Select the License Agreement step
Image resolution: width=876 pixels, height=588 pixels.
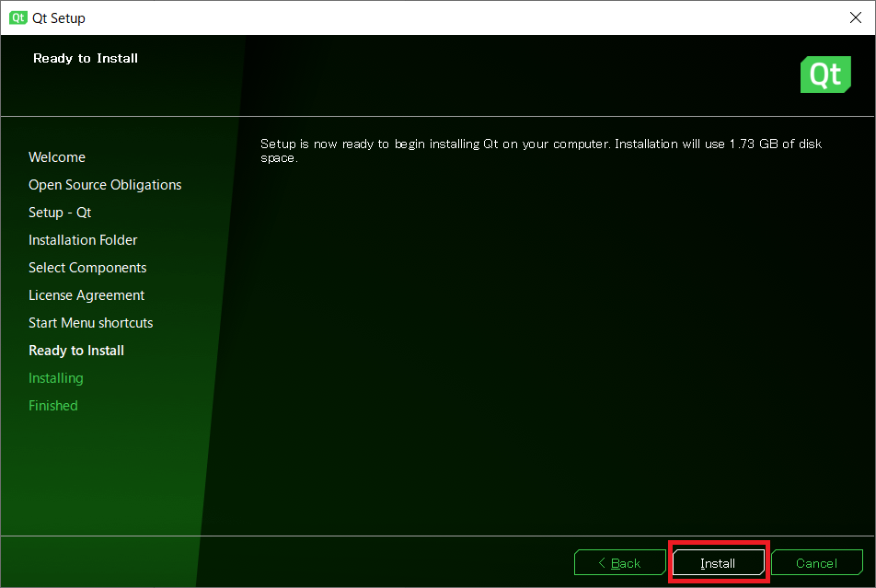[x=86, y=295]
